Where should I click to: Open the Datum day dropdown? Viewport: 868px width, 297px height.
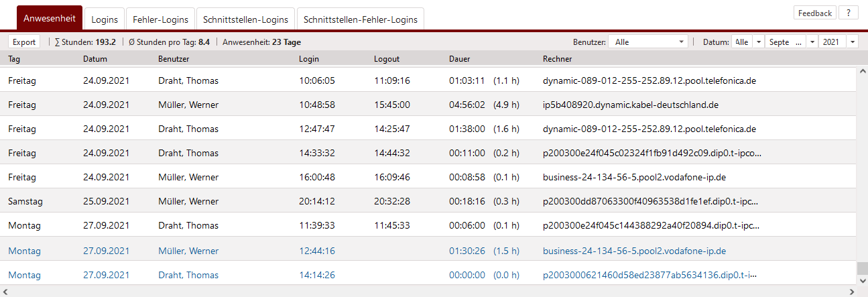click(x=758, y=42)
